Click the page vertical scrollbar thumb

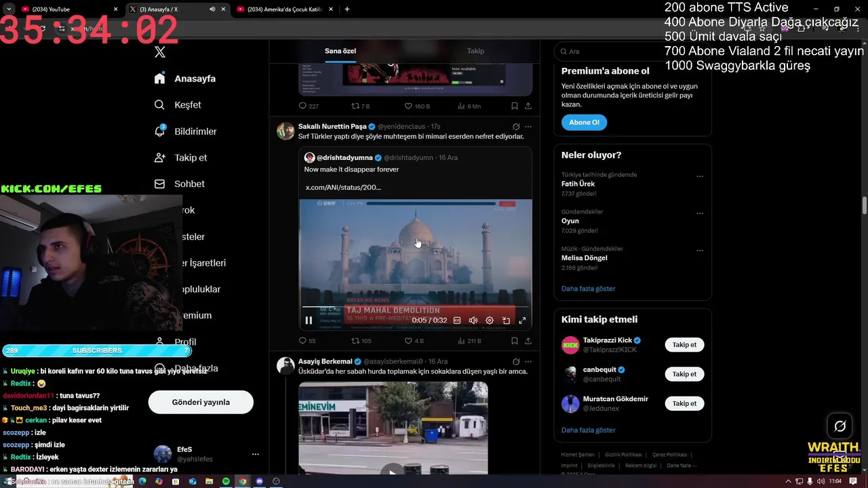[x=864, y=205]
